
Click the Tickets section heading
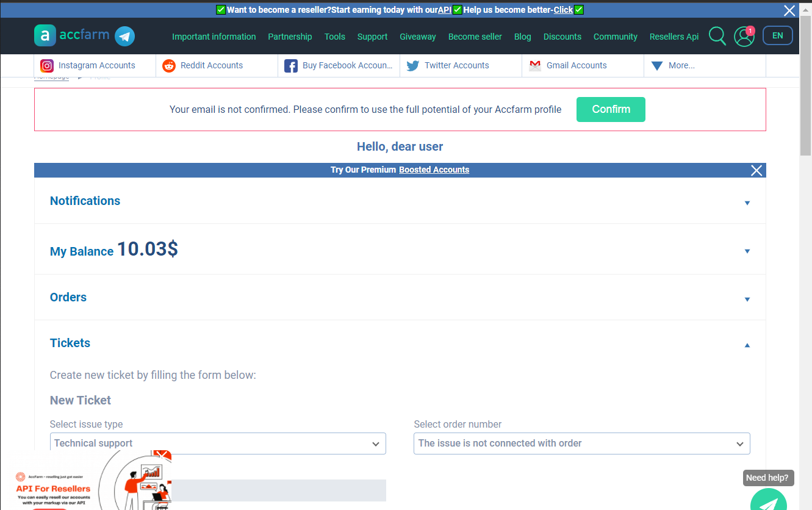[70, 343]
